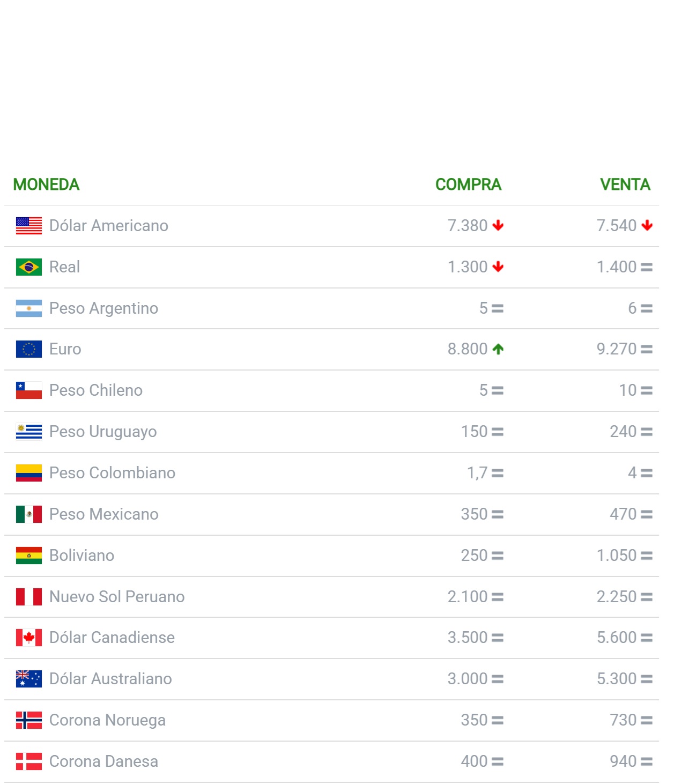674x784 pixels.
Task: Click the COMPRA column header
Action: (468, 184)
